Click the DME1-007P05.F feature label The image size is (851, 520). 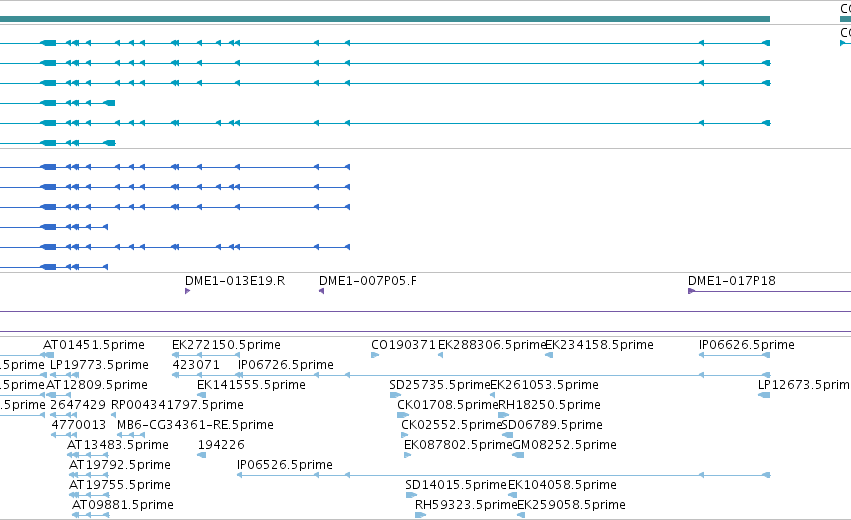pyautogui.click(x=368, y=281)
